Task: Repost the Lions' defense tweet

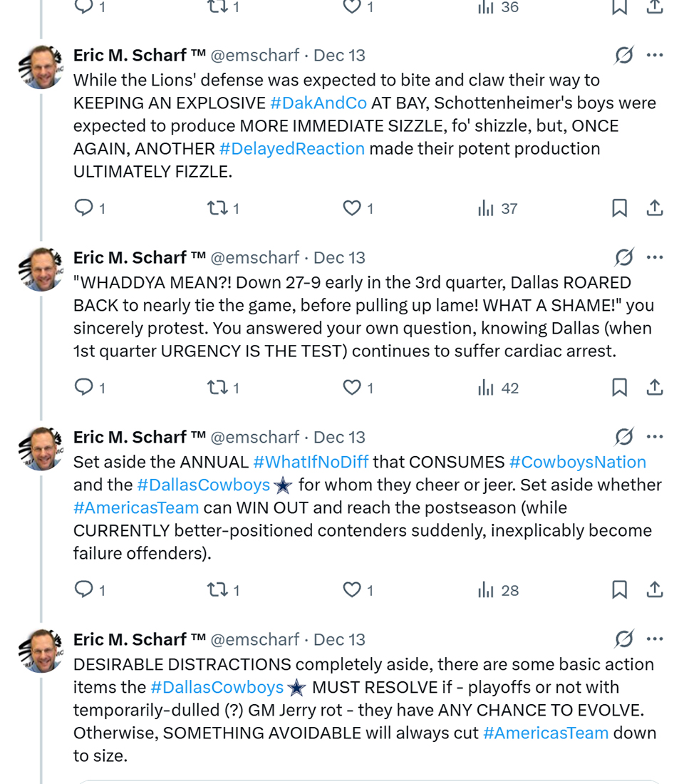Action: 215,208
